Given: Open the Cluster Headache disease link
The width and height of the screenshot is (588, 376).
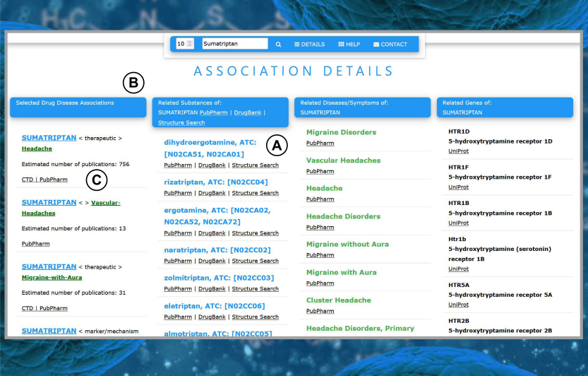Looking at the screenshot, I should (338, 300).
